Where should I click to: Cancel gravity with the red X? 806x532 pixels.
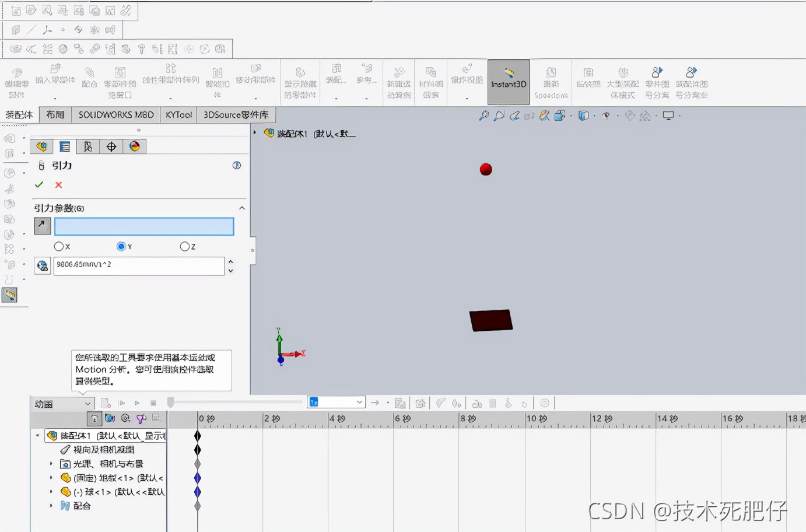click(58, 185)
